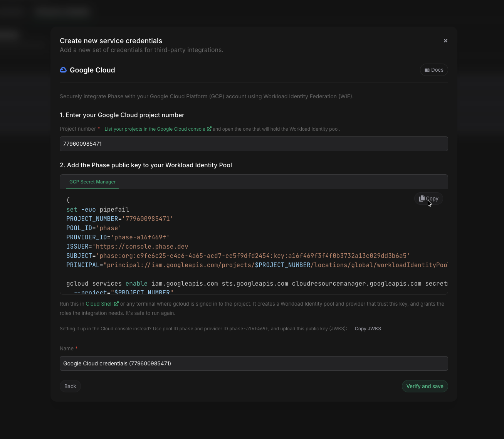This screenshot has height=439, width=504.
Task: Click the PROVIDER_ID='phase-a16f469f' code line
Action: click(x=118, y=237)
